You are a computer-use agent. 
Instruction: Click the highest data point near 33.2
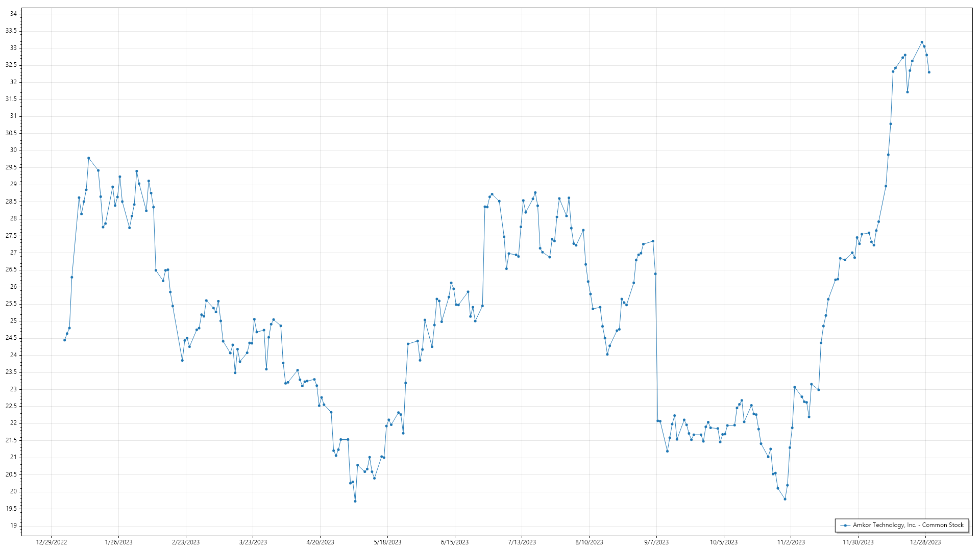pos(921,42)
